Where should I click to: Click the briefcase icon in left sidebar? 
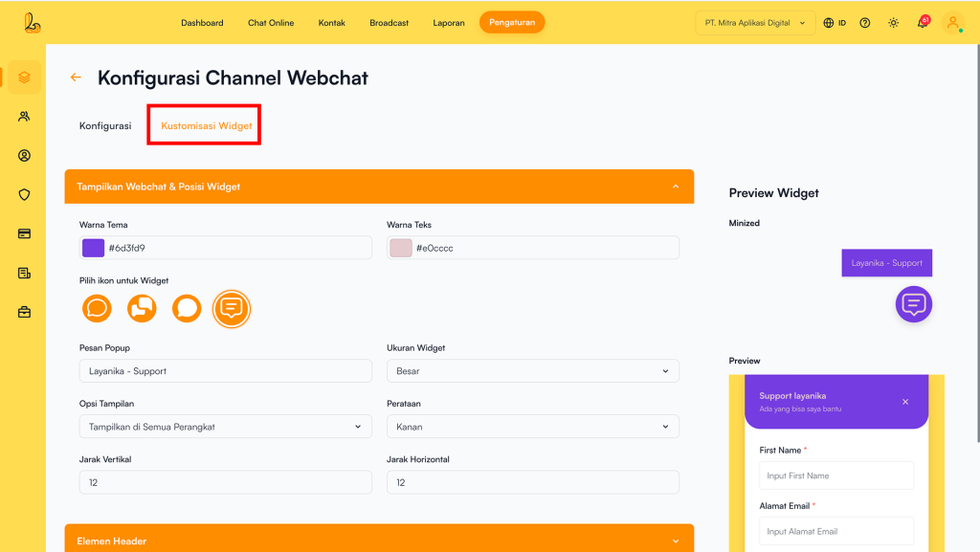point(24,312)
